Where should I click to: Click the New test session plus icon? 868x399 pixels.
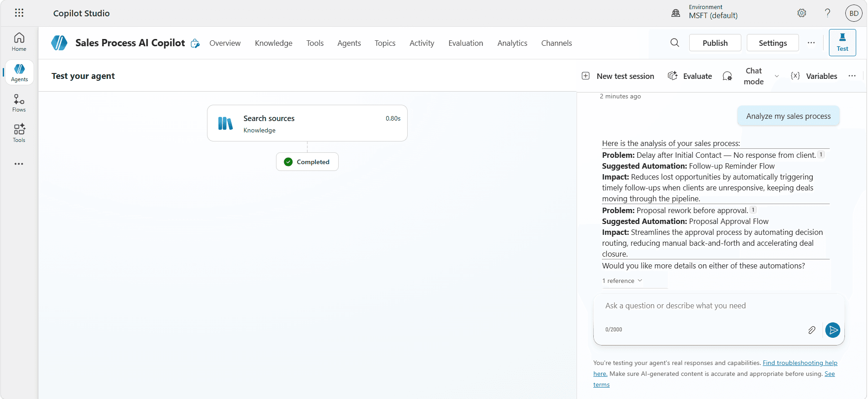coord(586,76)
